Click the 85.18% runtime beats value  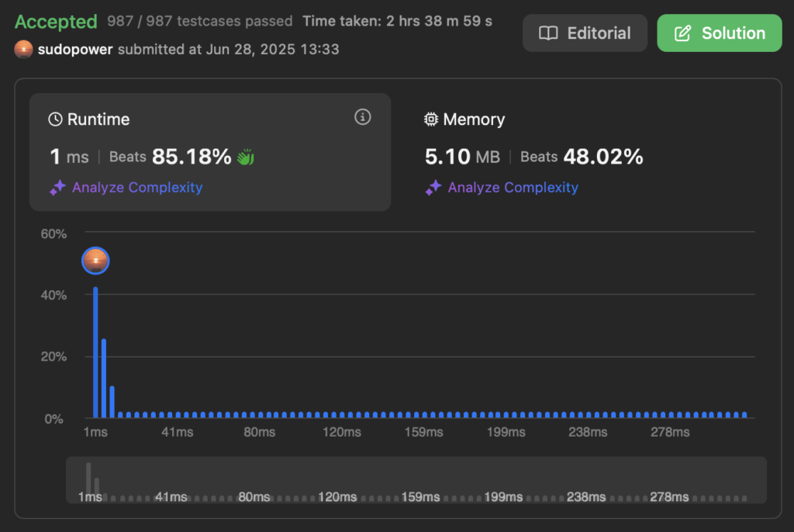tap(192, 157)
